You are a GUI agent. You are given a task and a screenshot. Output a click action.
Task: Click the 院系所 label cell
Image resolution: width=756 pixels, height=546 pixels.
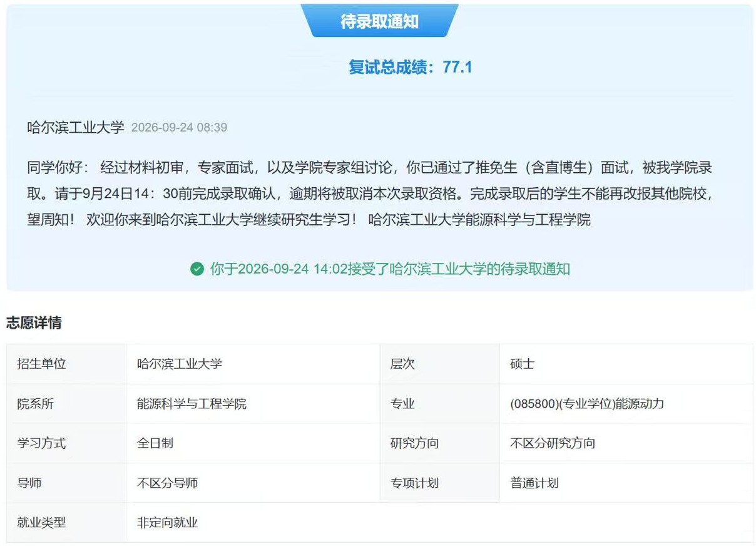(x=66, y=404)
